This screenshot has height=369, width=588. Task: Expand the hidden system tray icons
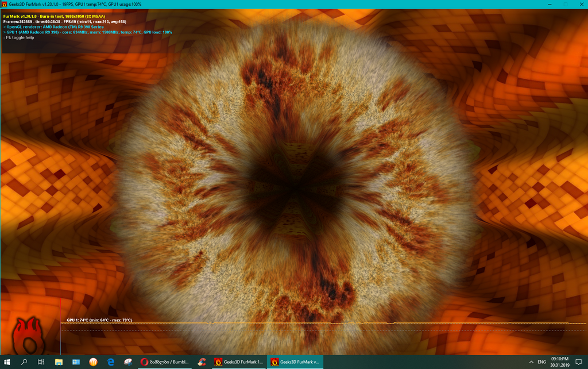(x=530, y=362)
